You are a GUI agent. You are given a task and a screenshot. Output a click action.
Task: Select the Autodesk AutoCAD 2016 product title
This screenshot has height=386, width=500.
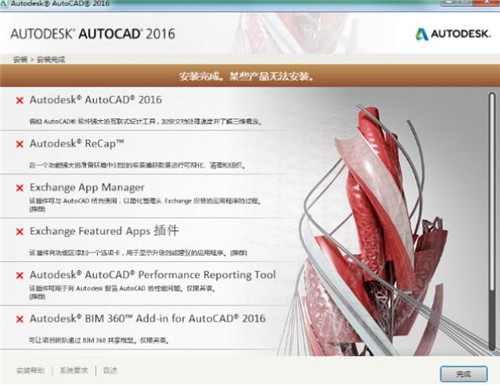pyautogui.click(x=96, y=100)
